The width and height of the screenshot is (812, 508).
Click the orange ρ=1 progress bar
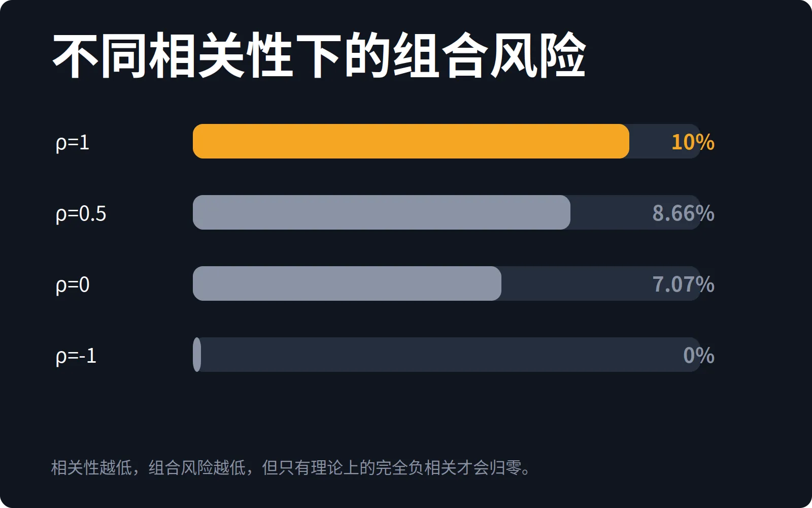[411, 141]
